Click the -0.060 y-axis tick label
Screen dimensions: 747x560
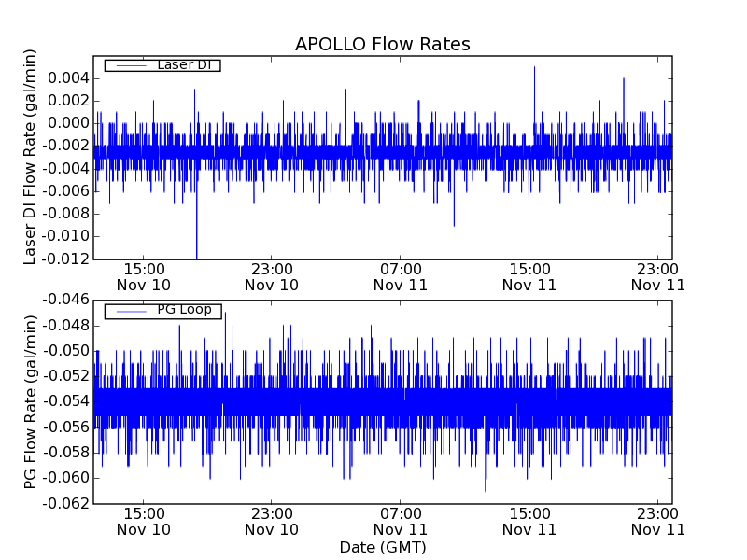pos(65,478)
